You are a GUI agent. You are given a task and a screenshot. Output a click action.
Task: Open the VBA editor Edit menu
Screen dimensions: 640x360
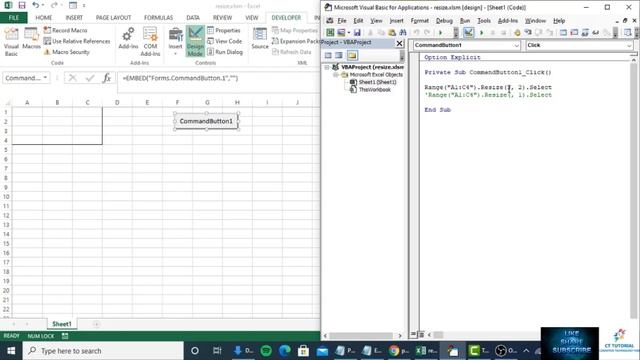pos(358,20)
